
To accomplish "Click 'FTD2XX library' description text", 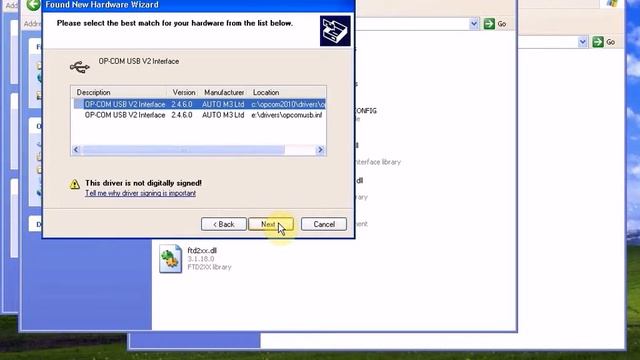I will coord(209,267).
